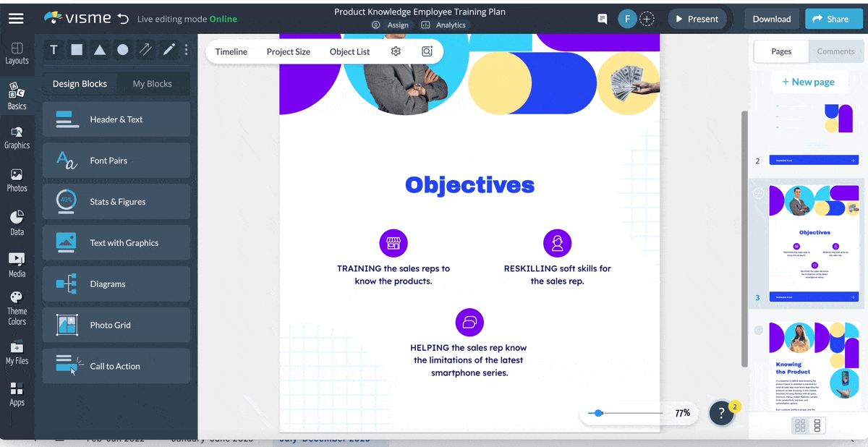
Task: Switch to the Comments tab
Action: (835, 51)
